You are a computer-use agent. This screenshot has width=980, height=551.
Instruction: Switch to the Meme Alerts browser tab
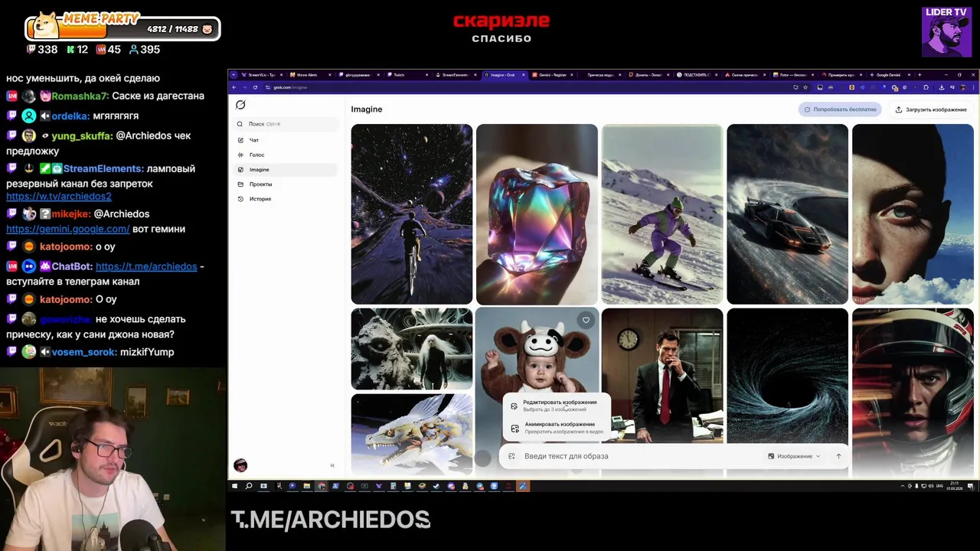tap(309, 75)
